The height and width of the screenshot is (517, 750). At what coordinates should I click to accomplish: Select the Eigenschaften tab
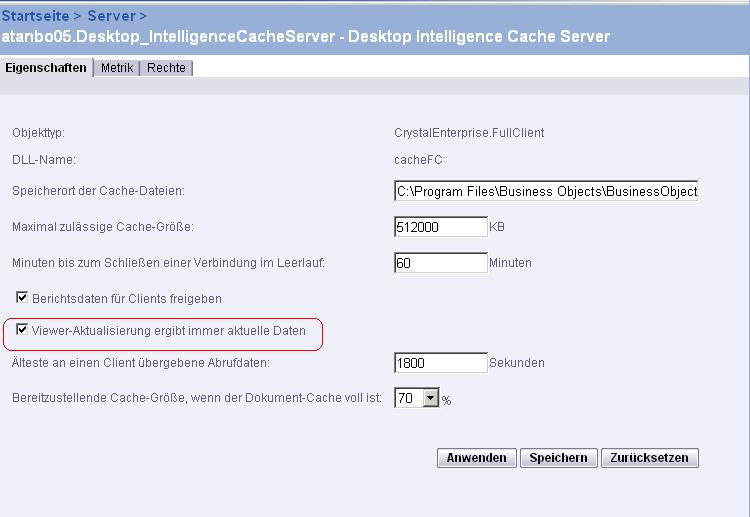46,68
